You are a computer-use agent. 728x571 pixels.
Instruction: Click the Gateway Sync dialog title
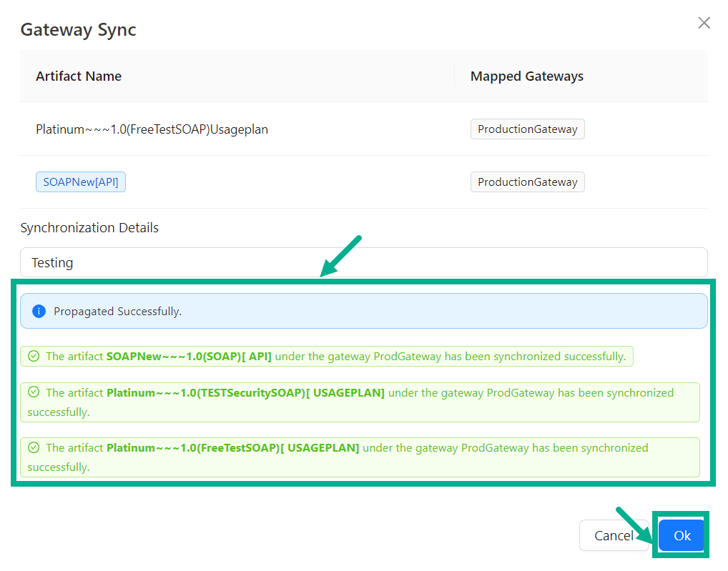point(78,30)
